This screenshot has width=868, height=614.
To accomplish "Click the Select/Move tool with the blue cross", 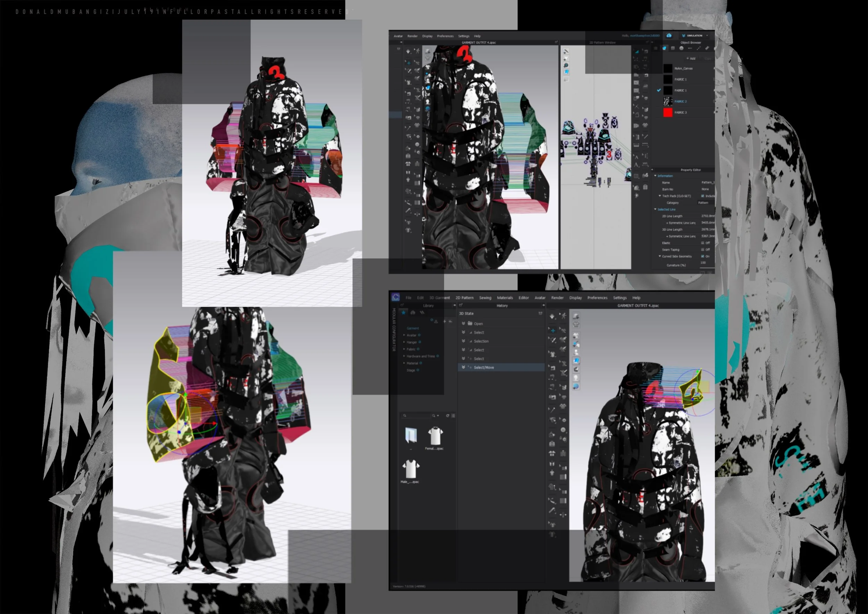I will coord(553,330).
